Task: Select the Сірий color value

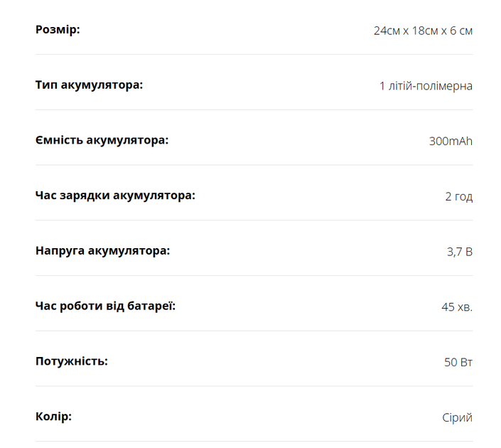Action: [x=457, y=418]
